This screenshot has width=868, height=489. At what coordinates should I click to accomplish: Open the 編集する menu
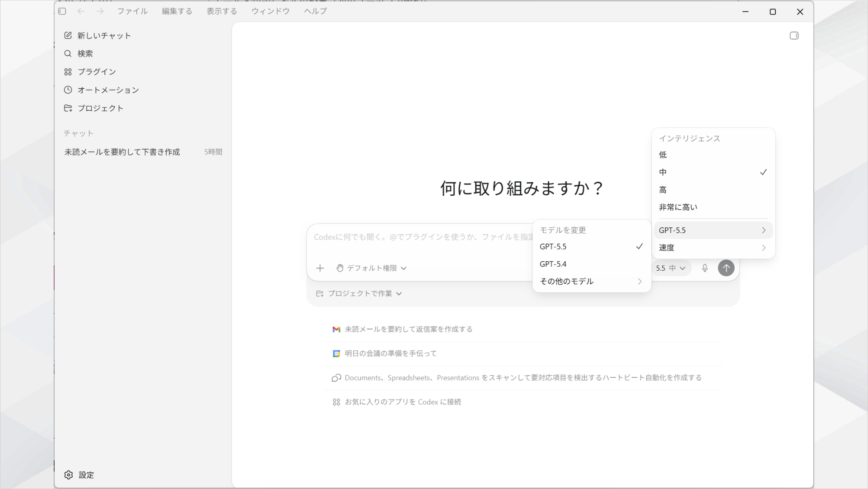point(177,11)
